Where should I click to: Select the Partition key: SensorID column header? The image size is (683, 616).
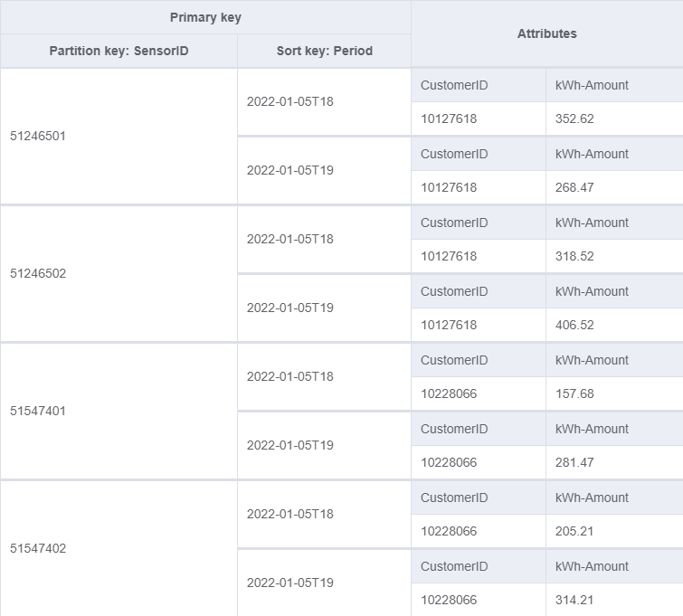pos(119,51)
